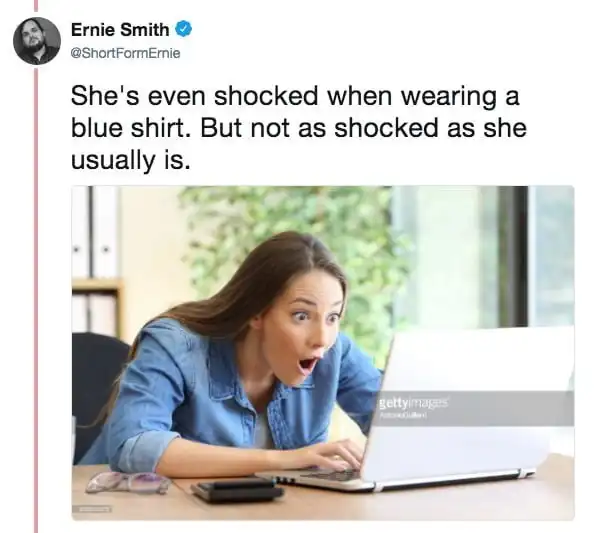Image resolution: width=594 pixels, height=533 pixels.
Task: Click the photographer credit under gettyimages
Action: tap(404, 416)
